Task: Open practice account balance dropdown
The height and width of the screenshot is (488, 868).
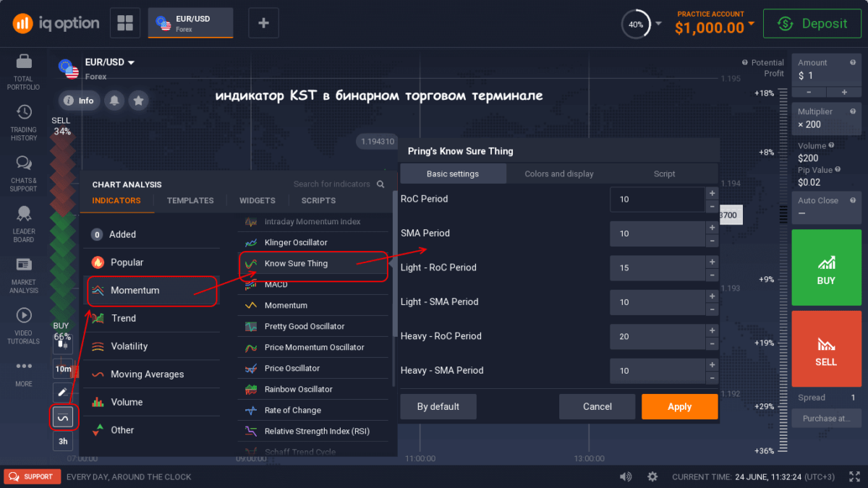Action: pos(751,24)
